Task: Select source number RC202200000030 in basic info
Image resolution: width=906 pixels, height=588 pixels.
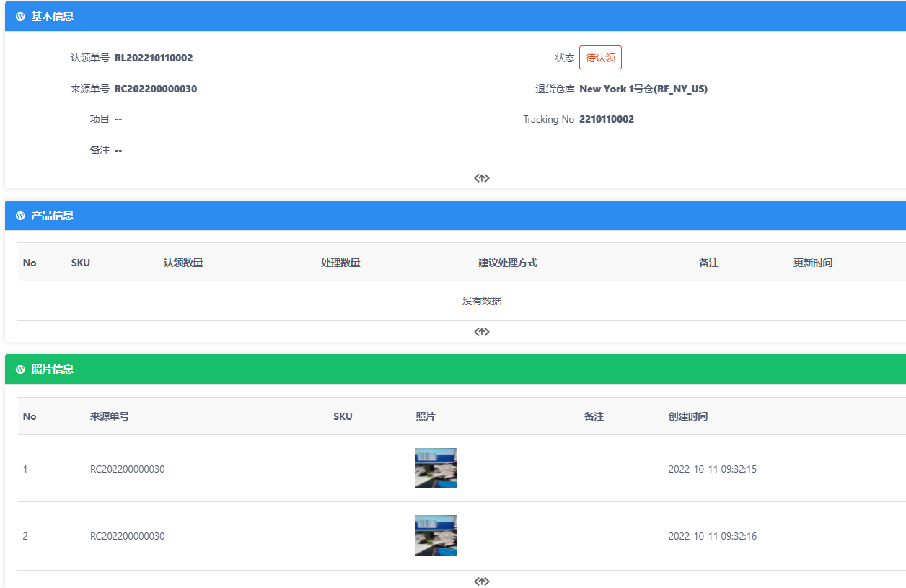Action: pyautogui.click(x=156, y=89)
